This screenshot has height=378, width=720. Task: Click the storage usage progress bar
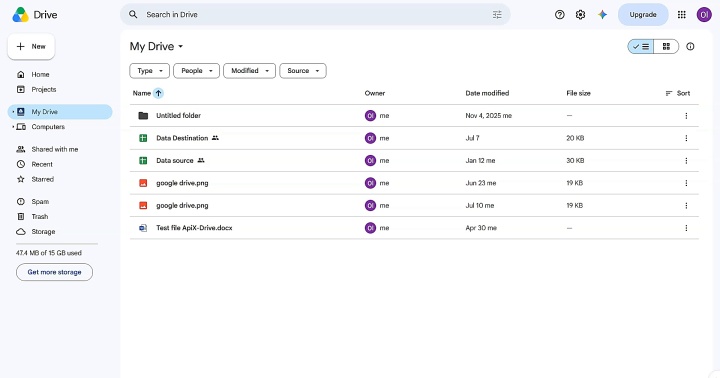(57, 244)
